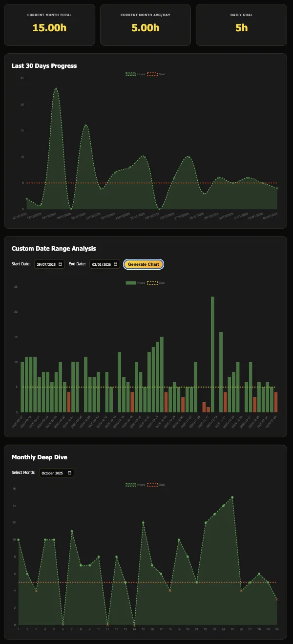
Task: Select the Current Month Total card
Action: (x=49, y=25)
